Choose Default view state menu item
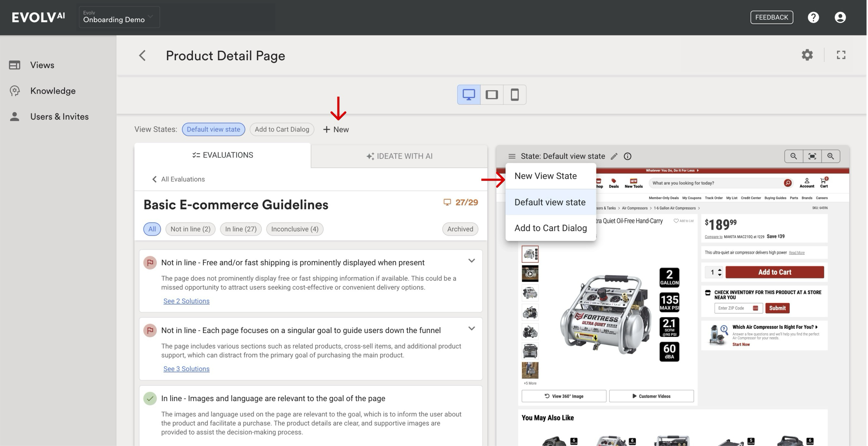 pos(550,202)
